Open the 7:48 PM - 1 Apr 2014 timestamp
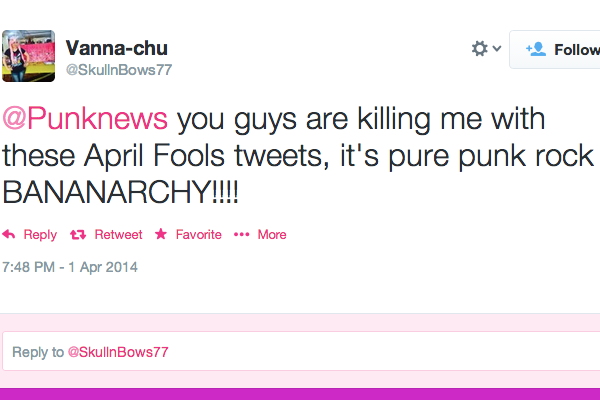The height and width of the screenshot is (400, 600). (70, 267)
